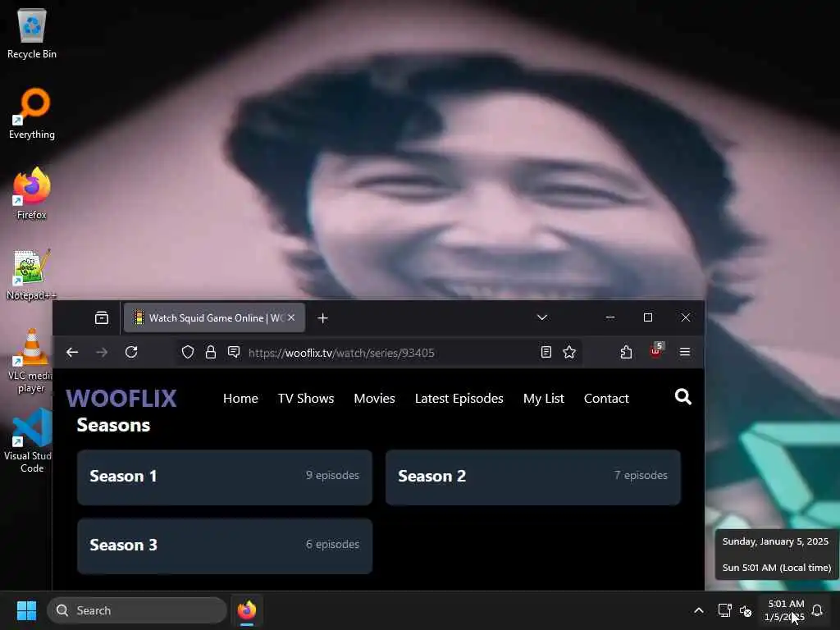The image size is (840, 630).
Task: Open the taskbar clock showing 5:01 AM
Action: [785, 610]
